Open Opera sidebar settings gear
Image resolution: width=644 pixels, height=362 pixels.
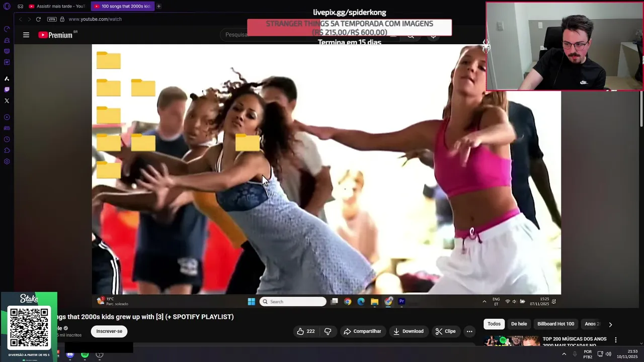pos(7,161)
